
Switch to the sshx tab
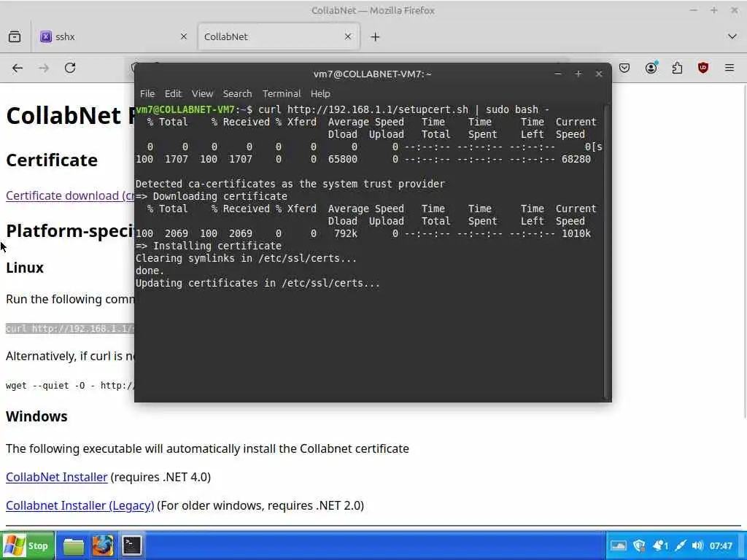pyautogui.click(x=113, y=36)
